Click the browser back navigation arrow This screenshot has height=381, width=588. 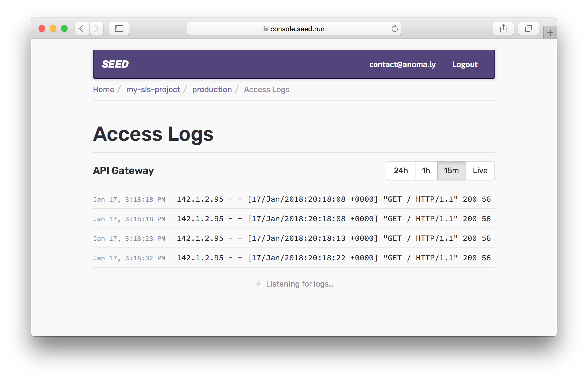pos(82,28)
